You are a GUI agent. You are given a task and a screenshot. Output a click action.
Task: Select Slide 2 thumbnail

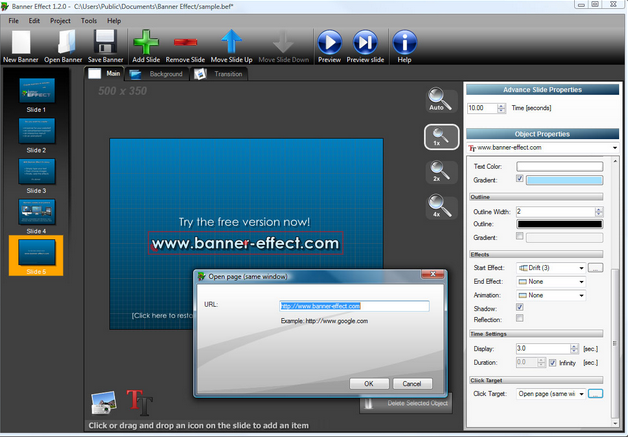(36, 131)
